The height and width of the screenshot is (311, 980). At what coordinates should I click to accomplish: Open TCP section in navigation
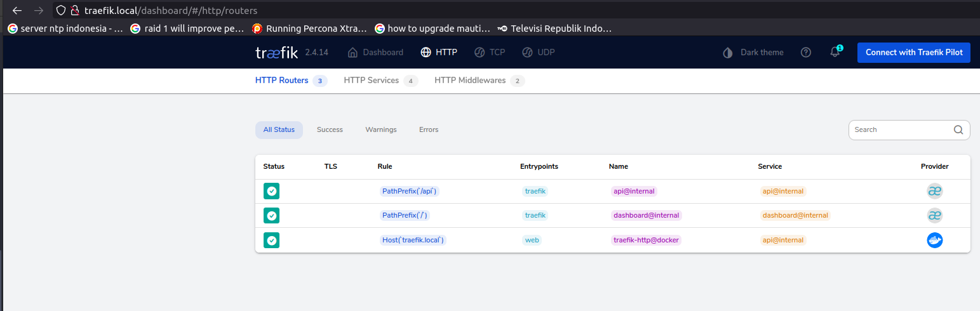point(490,52)
